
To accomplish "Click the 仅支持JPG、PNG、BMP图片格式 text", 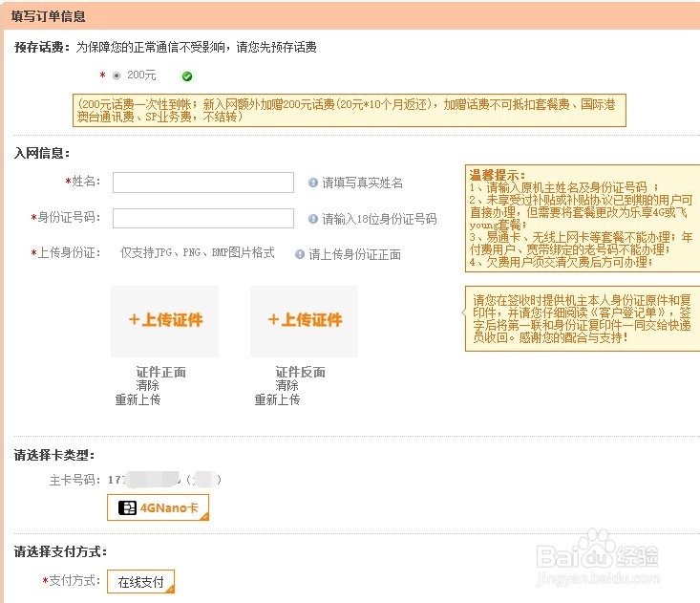I will click(198, 253).
